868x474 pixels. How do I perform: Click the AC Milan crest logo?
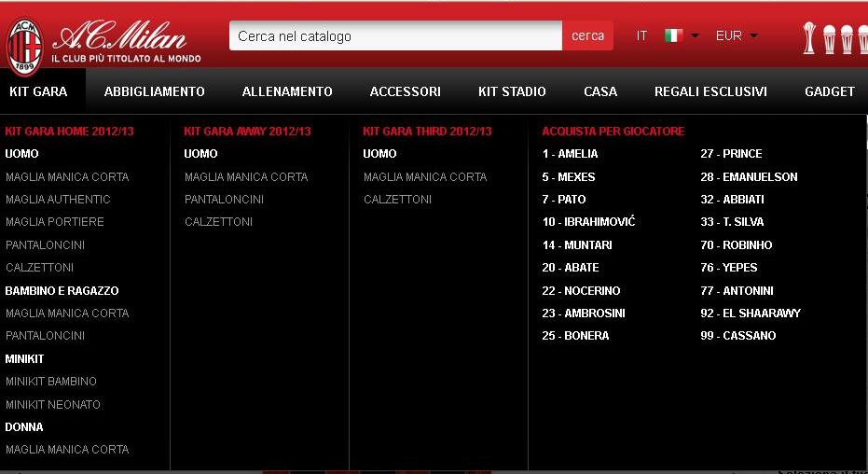tap(25, 46)
